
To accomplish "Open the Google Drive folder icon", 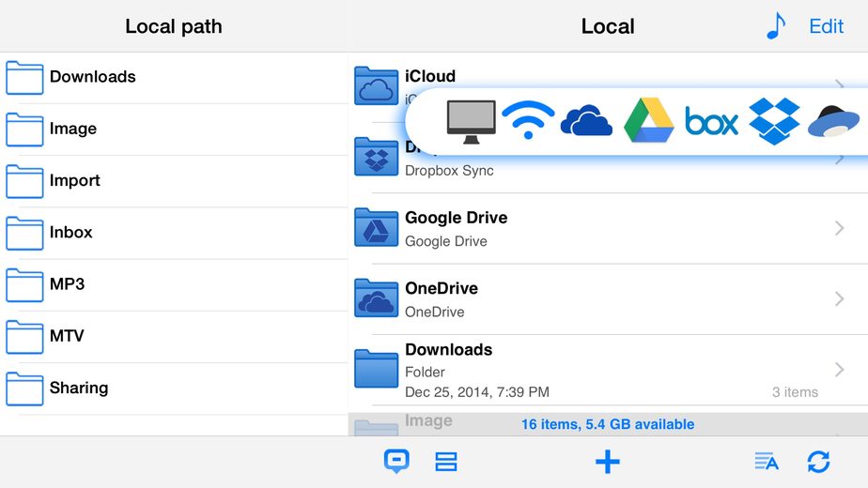I will [x=376, y=227].
